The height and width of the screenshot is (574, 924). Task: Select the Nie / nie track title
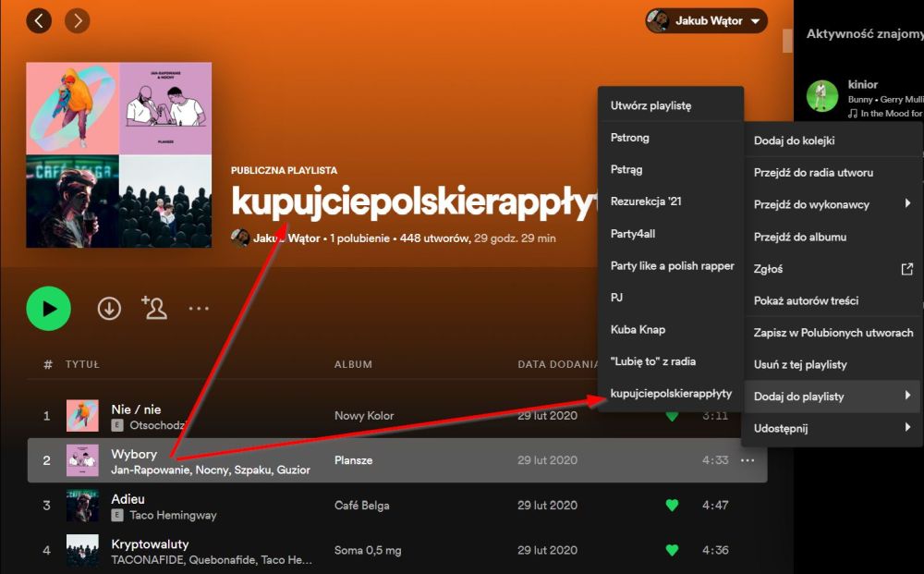tap(136, 409)
